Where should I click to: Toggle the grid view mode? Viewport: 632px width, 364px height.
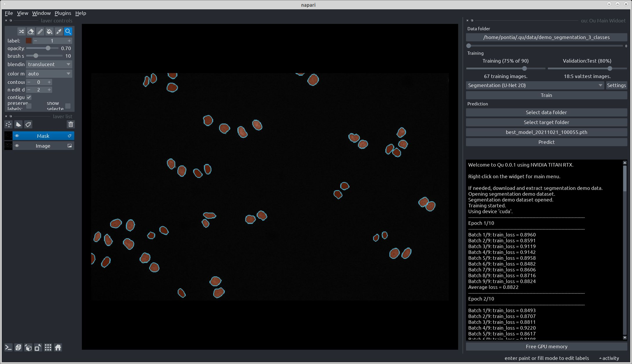[x=48, y=347]
